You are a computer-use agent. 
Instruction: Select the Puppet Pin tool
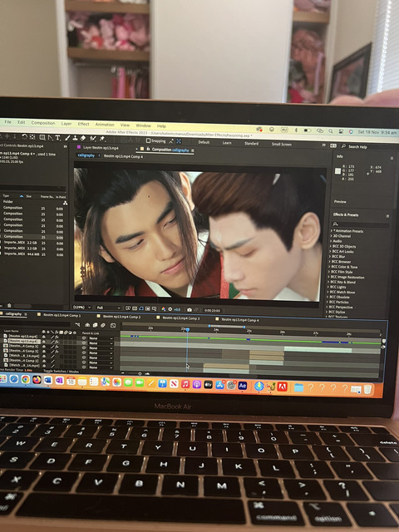(x=102, y=139)
